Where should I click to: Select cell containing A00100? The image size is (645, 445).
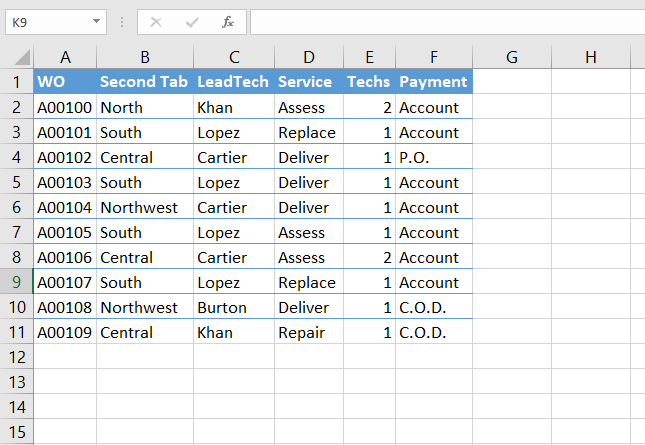click(x=65, y=107)
